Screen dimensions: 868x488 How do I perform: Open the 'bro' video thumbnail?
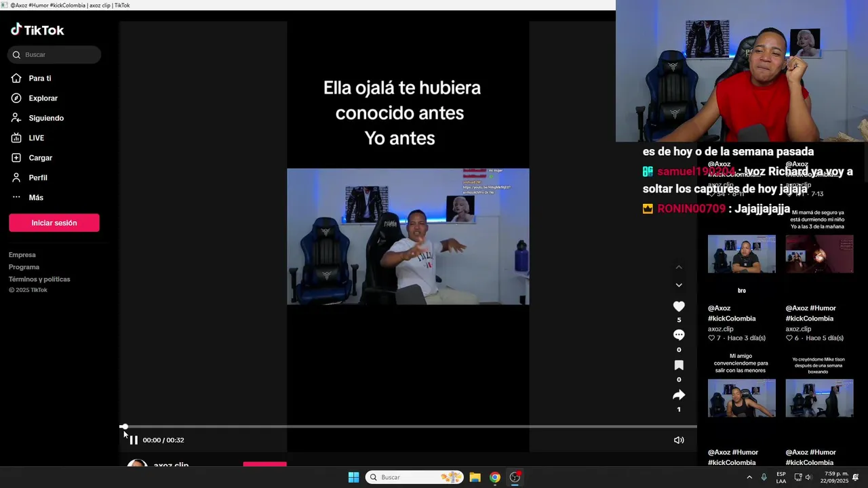click(x=742, y=254)
